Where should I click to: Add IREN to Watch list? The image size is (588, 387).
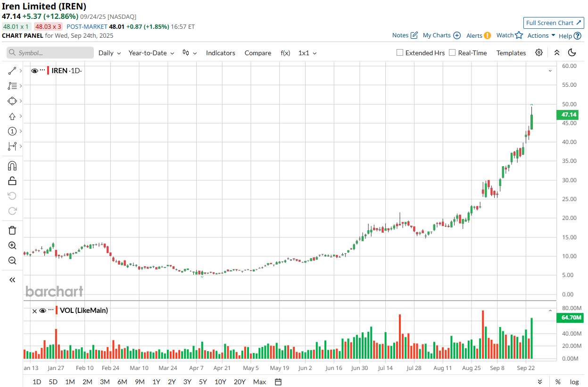pyautogui.click(x=510, y=35)
